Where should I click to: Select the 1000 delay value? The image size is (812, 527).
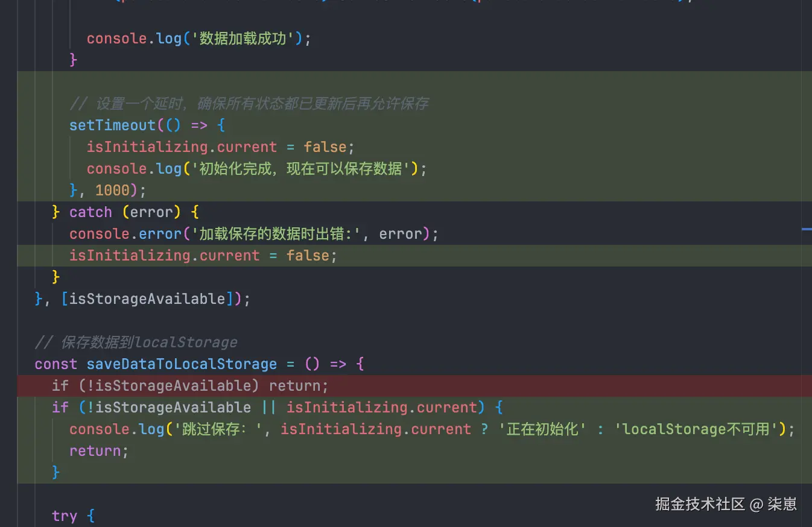click(112, 191)
